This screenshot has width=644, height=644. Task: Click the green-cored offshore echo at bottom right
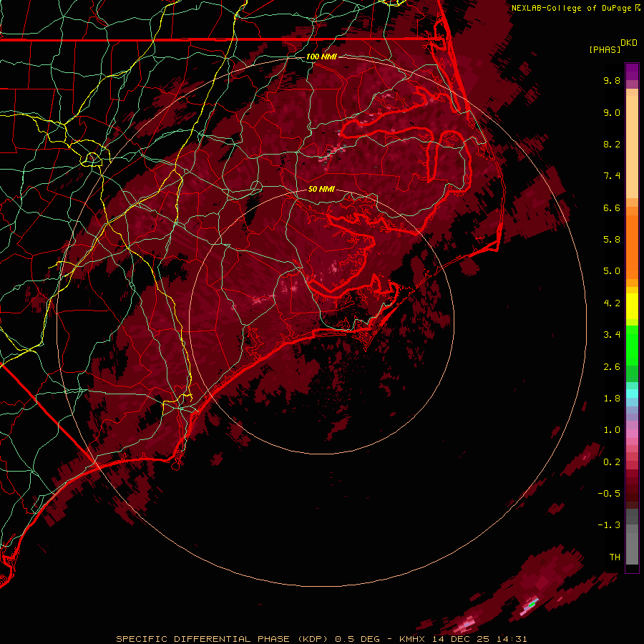tap(532, 604)
